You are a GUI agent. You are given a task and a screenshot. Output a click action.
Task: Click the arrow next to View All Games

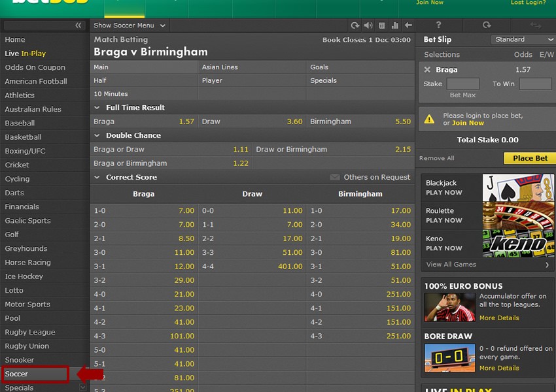[x=547, y=265]
